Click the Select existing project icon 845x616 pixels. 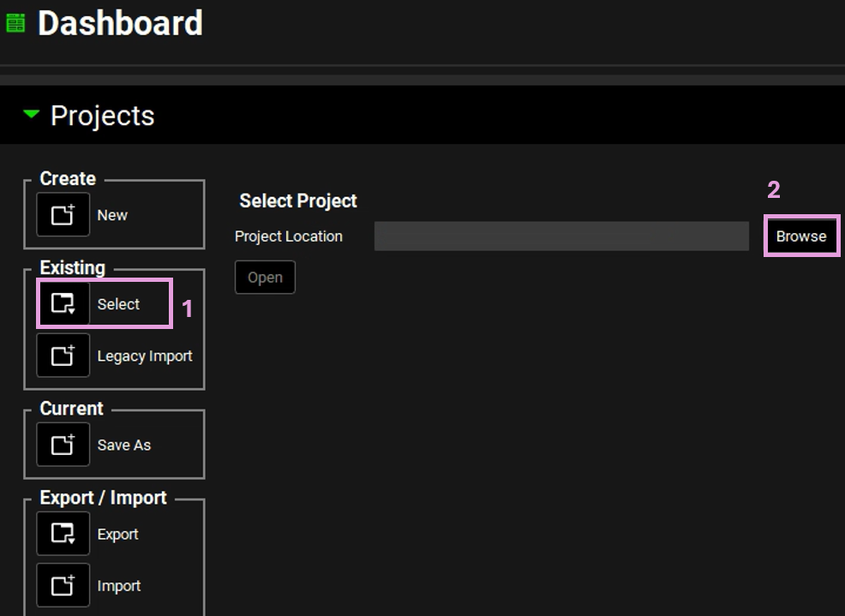coord(63,303)
